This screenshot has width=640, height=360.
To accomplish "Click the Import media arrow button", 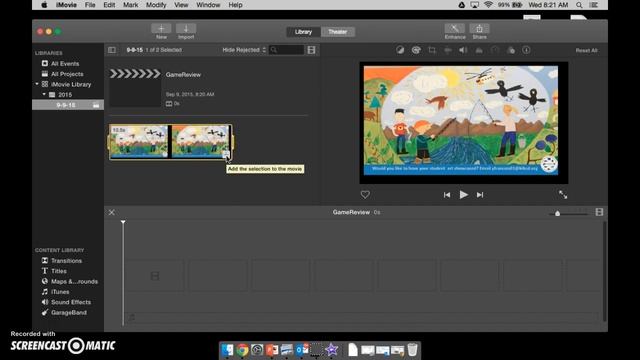I will coord(186,29).
